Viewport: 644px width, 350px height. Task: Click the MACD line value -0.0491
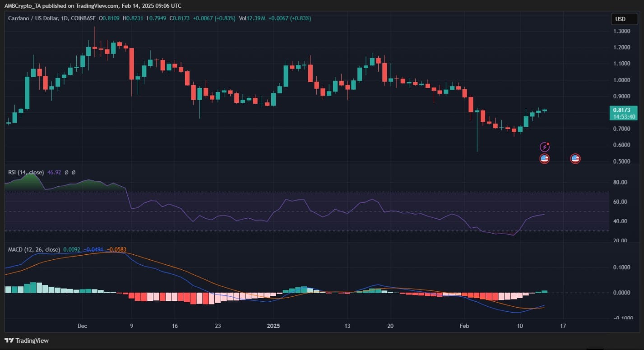tap(93, 249)
